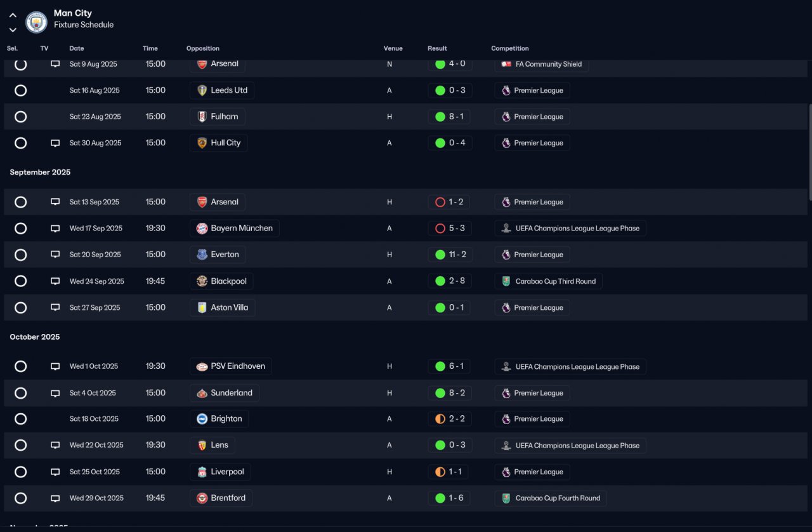Click the Opposition column header
The image size is (812, 532).
[x=203, y=48]
